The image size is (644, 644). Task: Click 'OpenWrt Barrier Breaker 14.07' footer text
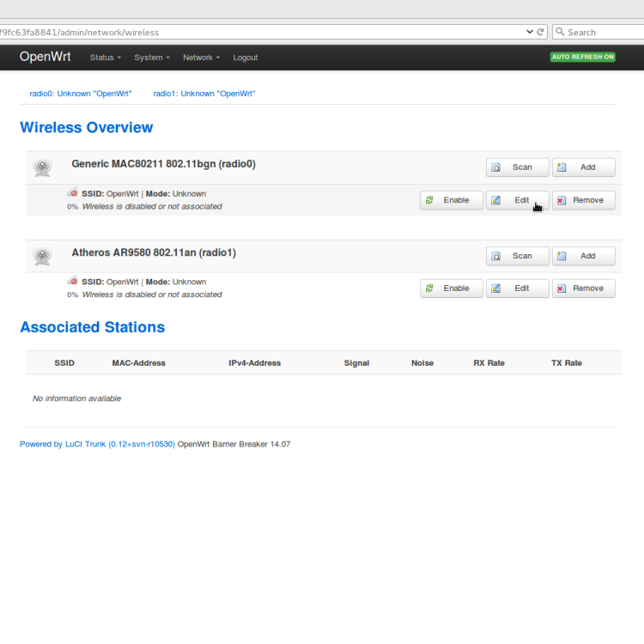(x=234, y=444)
